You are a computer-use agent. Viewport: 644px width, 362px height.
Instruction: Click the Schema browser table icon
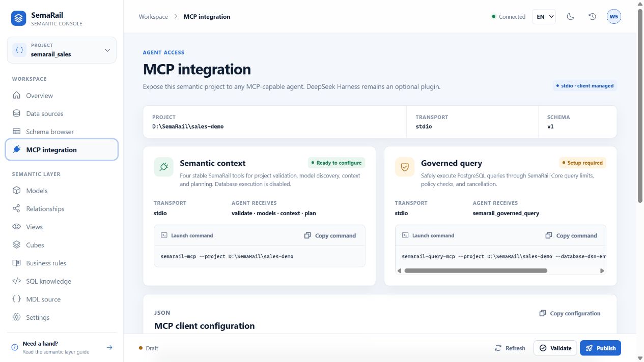point(17,132)
